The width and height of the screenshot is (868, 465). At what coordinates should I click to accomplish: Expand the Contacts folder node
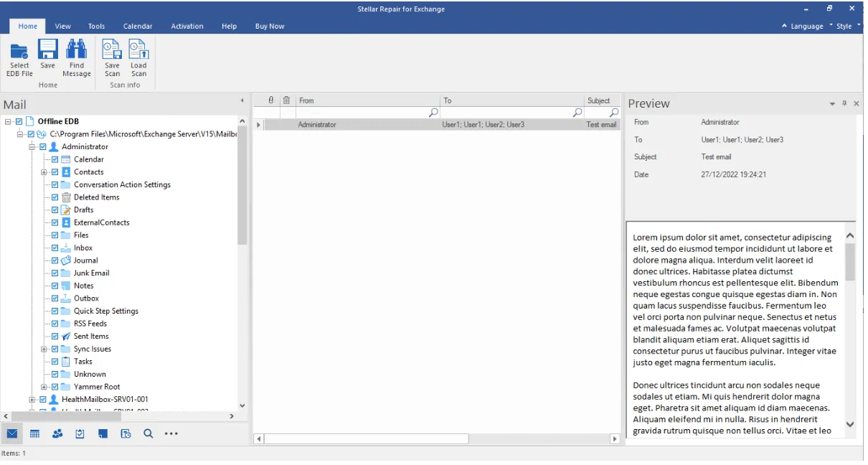tap(44, 172)
